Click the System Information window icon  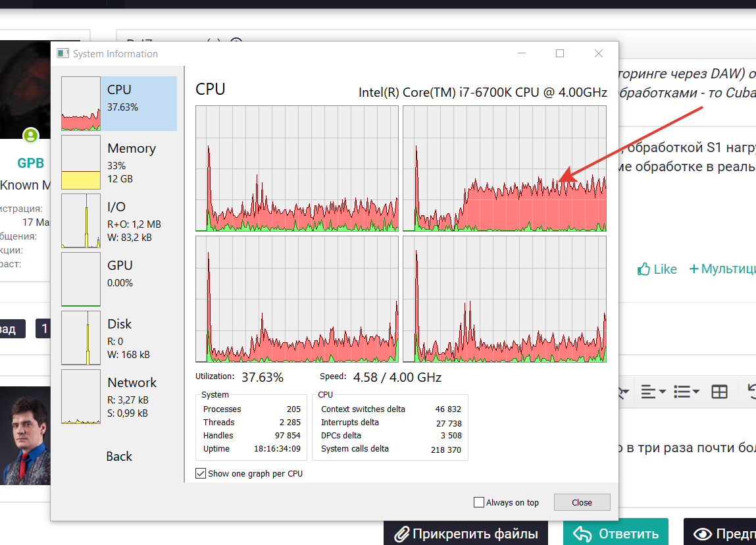[x=63, y=53]
